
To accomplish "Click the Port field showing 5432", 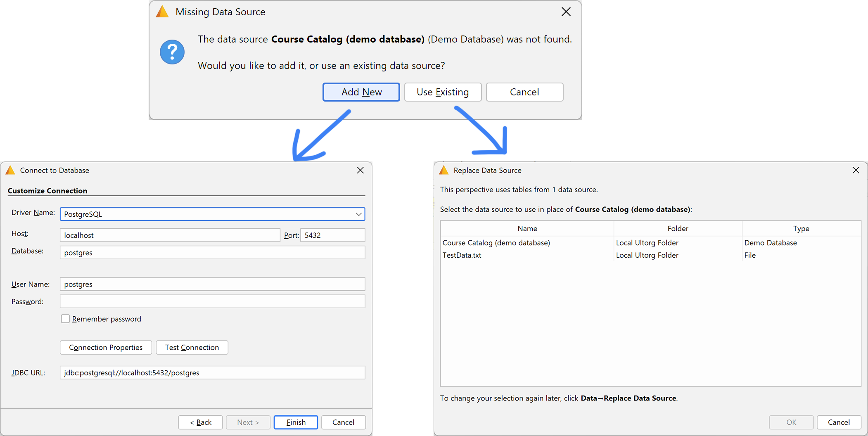I will pos(332,235).
